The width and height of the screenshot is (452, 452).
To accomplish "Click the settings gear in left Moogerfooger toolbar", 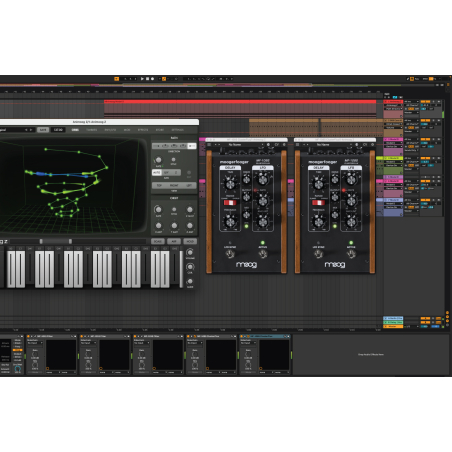I will pos(284,145).
